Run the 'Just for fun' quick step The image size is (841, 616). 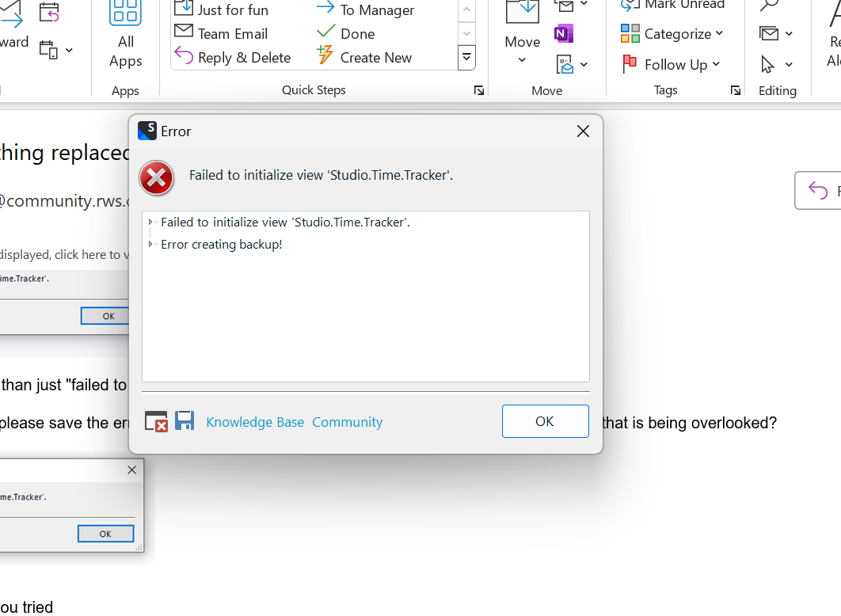222,10
